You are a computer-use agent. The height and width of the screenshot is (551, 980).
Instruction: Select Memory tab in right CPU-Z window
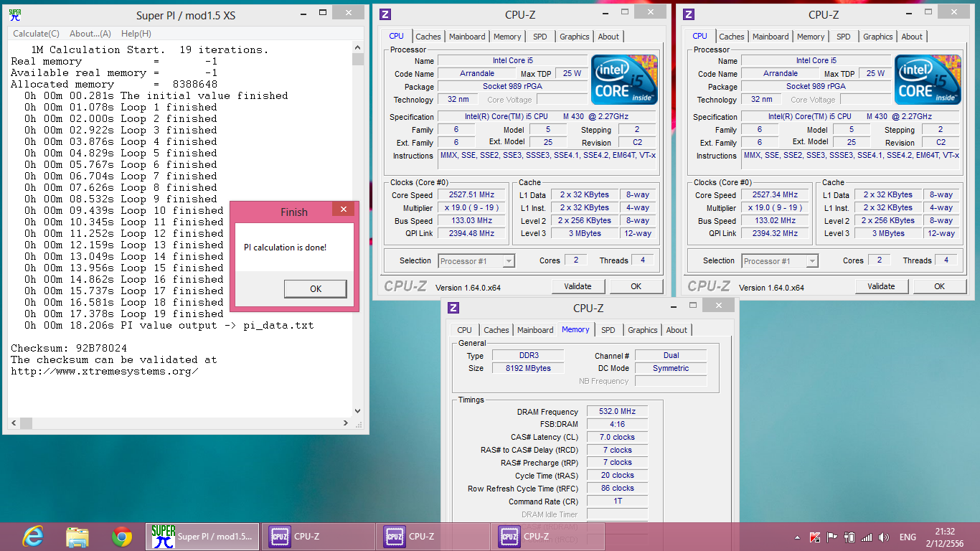point(811,37)
